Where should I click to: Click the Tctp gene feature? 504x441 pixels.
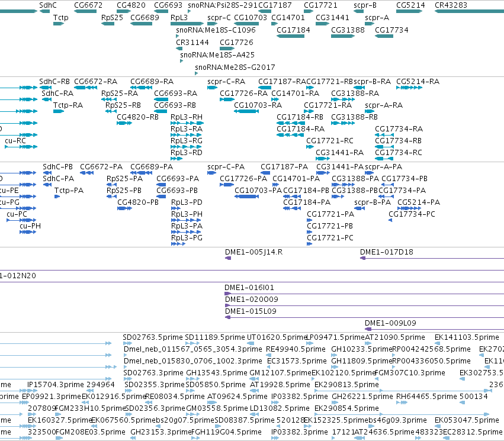(59, 24)
